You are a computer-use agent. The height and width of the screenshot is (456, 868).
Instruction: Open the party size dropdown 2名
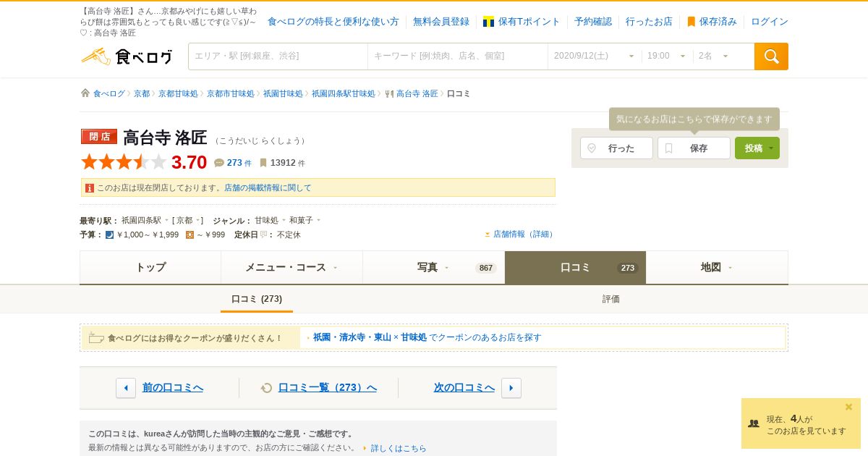click(x=713, y=56)
